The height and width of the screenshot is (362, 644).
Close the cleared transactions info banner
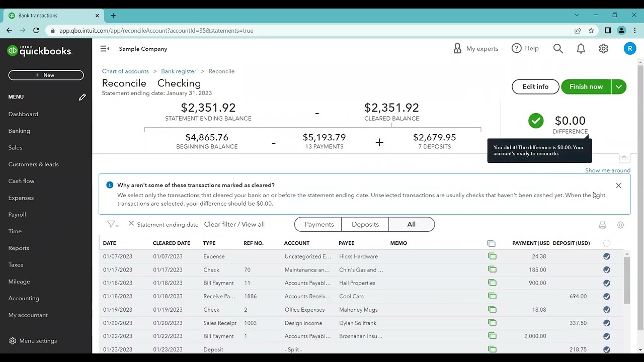[619, 186]
